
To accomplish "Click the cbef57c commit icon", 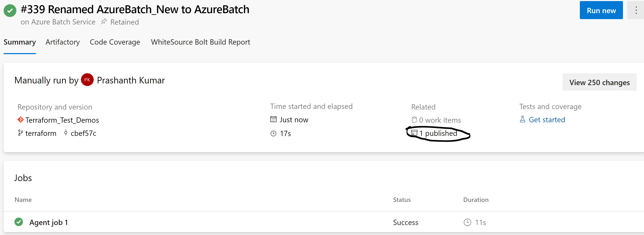I will (66, 133).
